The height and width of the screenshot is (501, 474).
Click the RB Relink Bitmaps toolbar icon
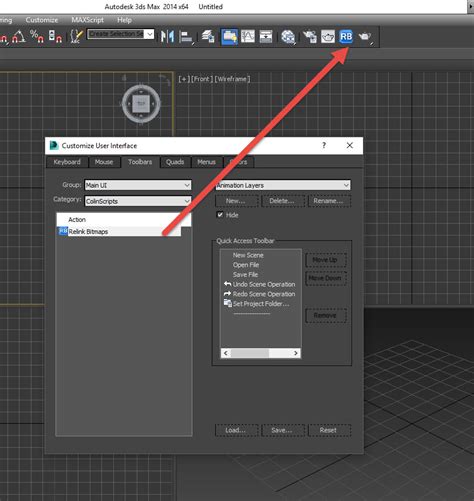[346, 36]
